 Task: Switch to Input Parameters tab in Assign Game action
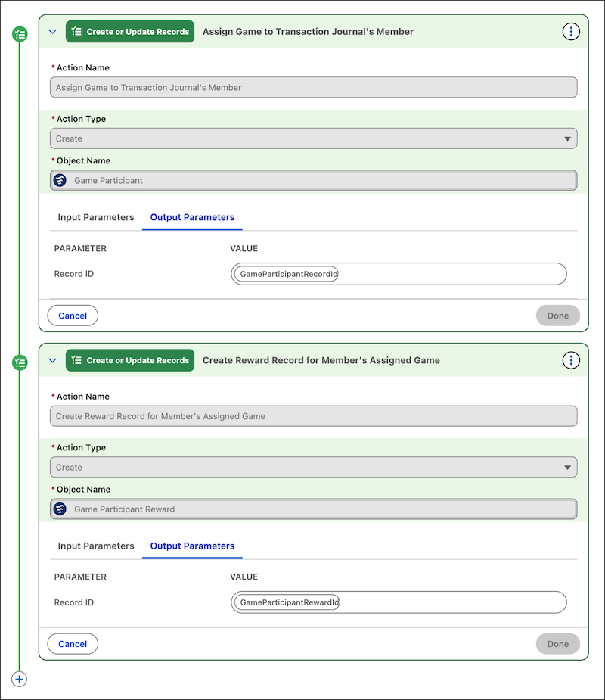(96, 217)
